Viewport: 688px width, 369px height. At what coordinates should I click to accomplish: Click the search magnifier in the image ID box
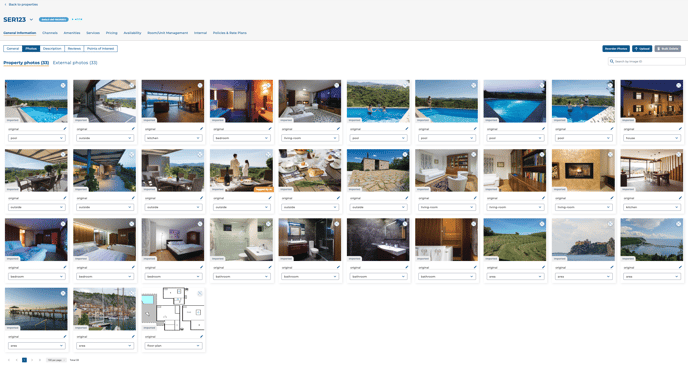coord(612,61)
